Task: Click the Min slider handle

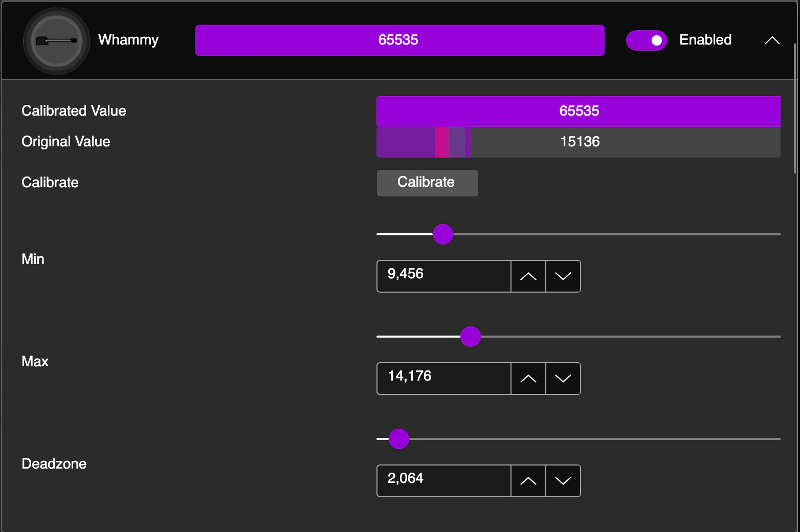Action: (443, 234)
